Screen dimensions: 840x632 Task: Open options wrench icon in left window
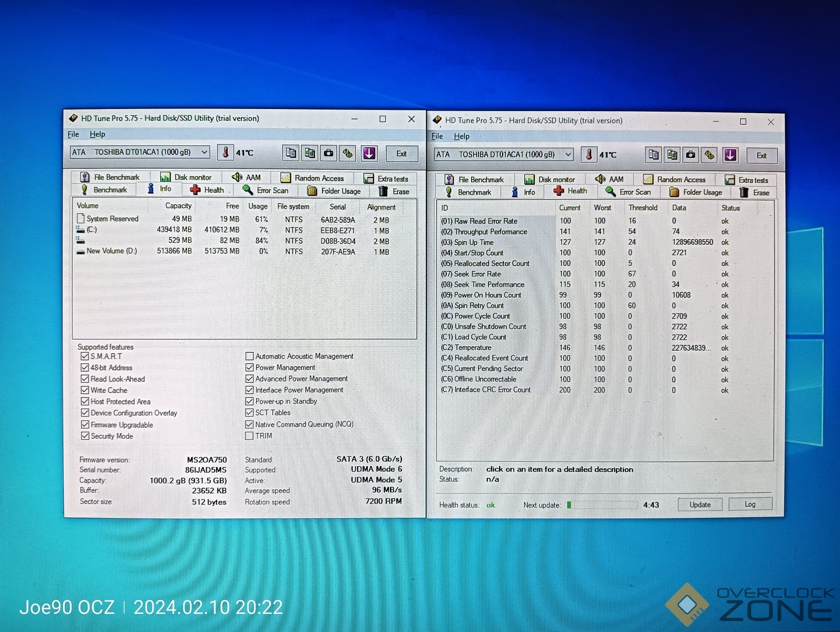[348, 153]
